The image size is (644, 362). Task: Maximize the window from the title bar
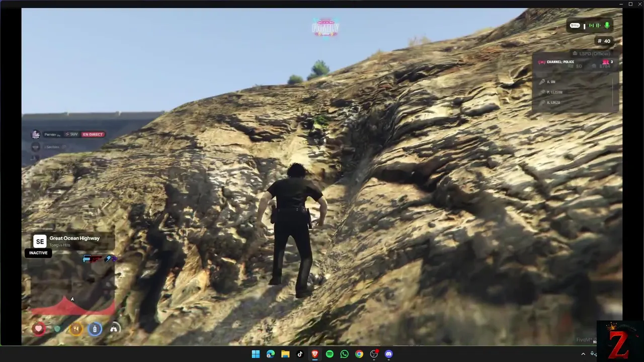coord(630,4)
